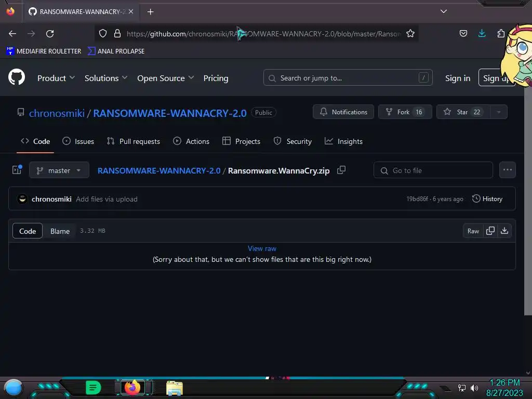Click chronosmiki avatar in commit row

(x=22, y=199)
